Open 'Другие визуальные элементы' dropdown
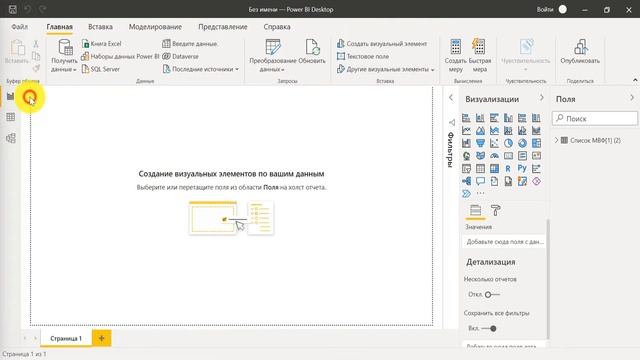 point(386,69)
